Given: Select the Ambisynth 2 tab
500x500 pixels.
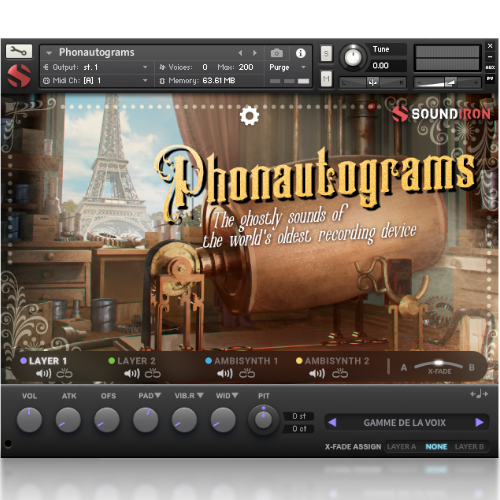Looking at the screenshot, I should pos(333,361).
